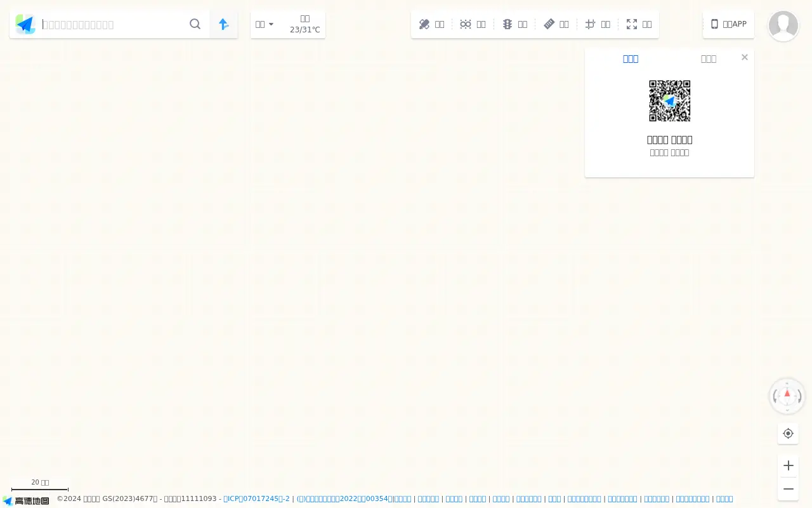Click the 23/31℃ weather display
This screenshot has height=508, width=812.
[305, 29]
